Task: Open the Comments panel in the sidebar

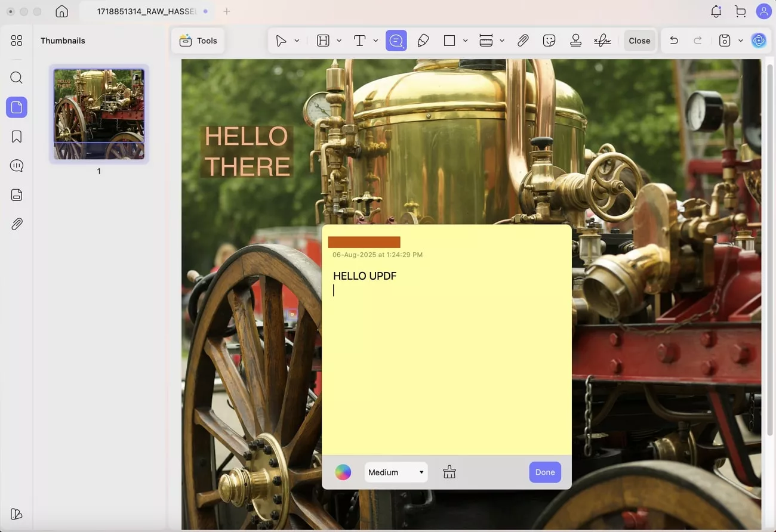Action: 16,165
